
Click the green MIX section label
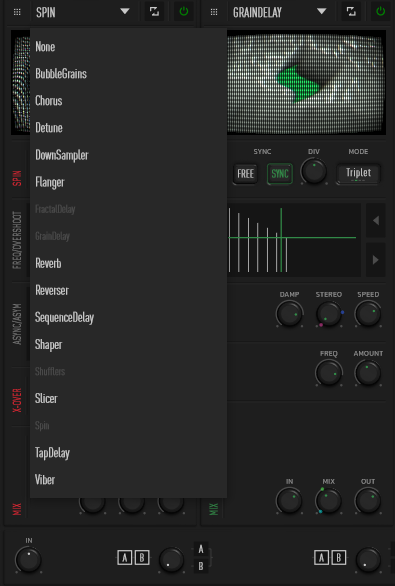213,509
